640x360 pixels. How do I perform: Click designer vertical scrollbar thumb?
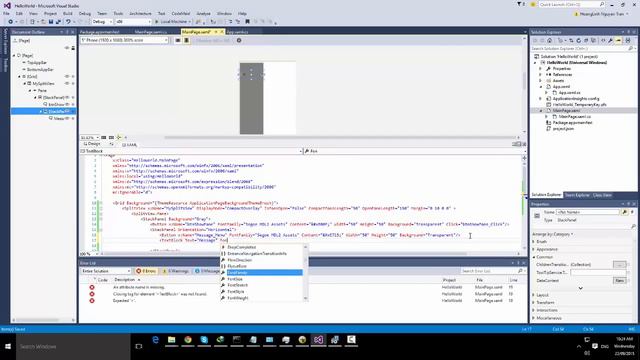pos(524,80)
